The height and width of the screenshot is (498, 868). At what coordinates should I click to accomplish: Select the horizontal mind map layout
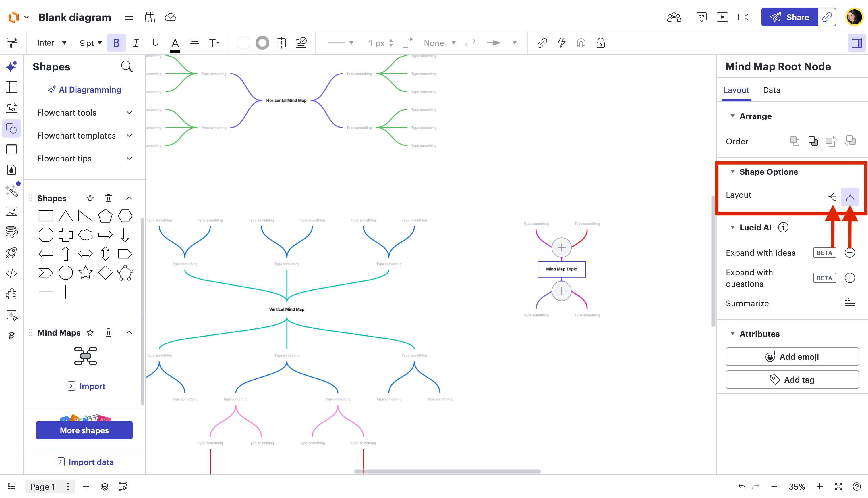[x=832, y=197]
